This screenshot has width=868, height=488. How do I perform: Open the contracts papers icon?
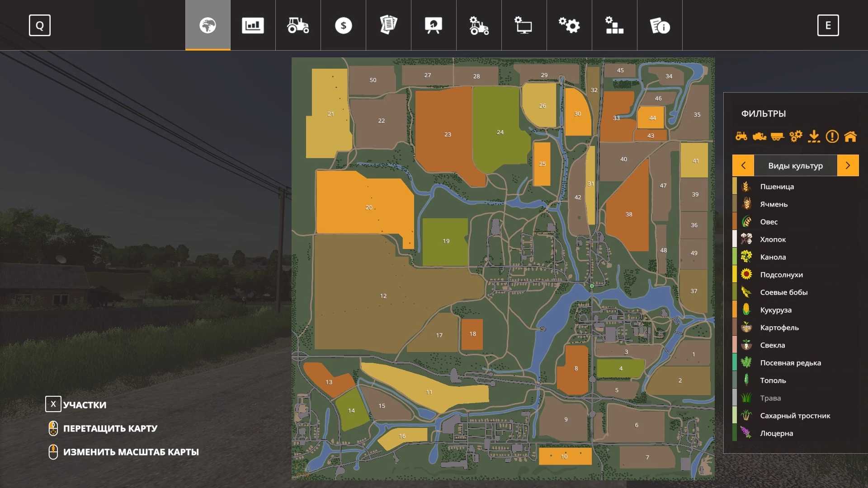[x=388, y=25]
